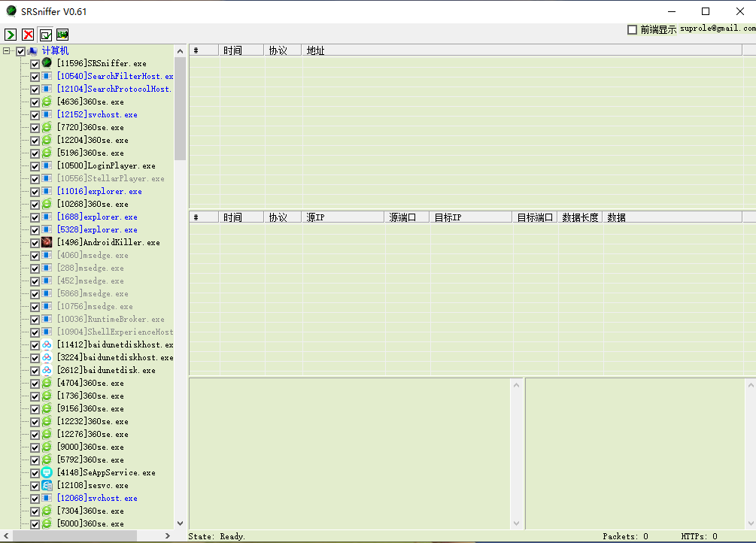The image size is (756, 543).
Task: Collapse the 计算机 tree node
Action: tap(6, 50)
